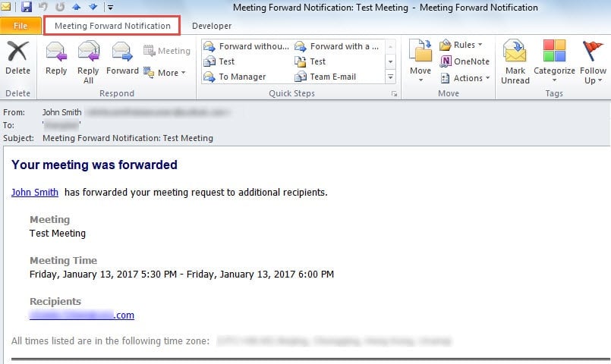
Task: Run the Team E-mail quick step
Action: point(326,77)
